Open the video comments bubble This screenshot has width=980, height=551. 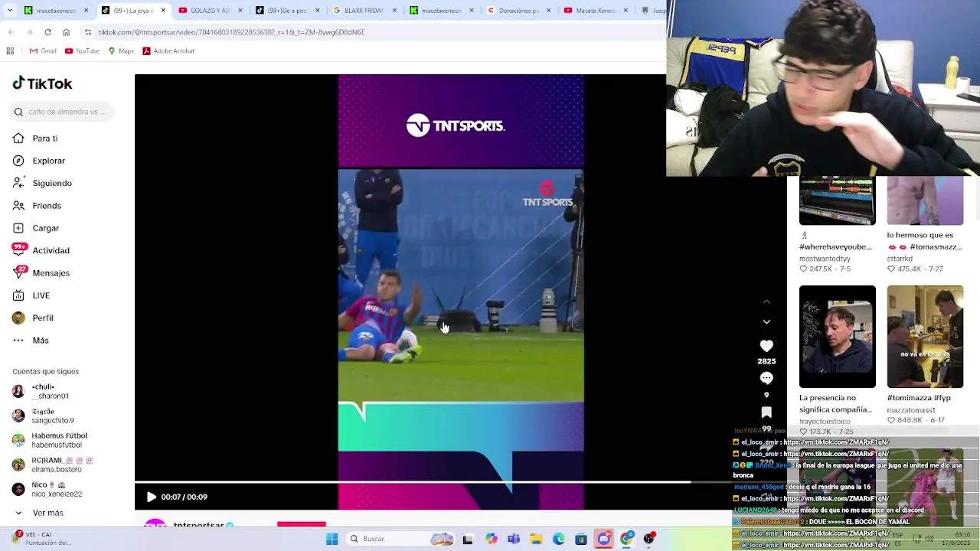tap(766, 378)
